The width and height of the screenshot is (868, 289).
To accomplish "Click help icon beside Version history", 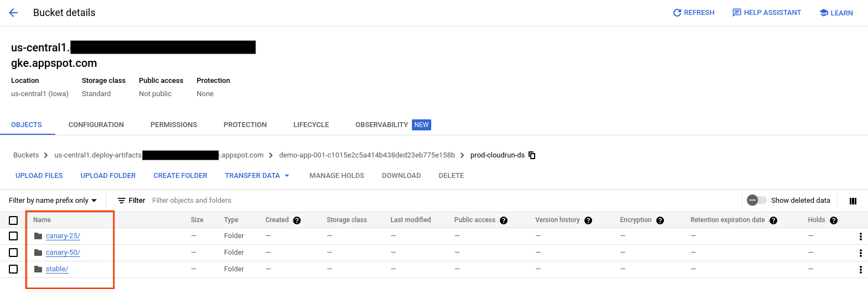I will point(588,220).
